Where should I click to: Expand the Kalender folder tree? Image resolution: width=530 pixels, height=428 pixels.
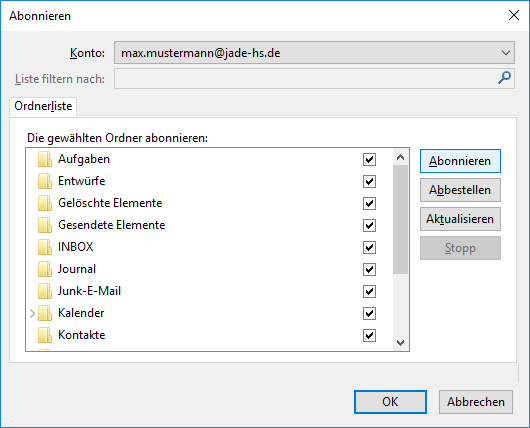coord(32,313)
